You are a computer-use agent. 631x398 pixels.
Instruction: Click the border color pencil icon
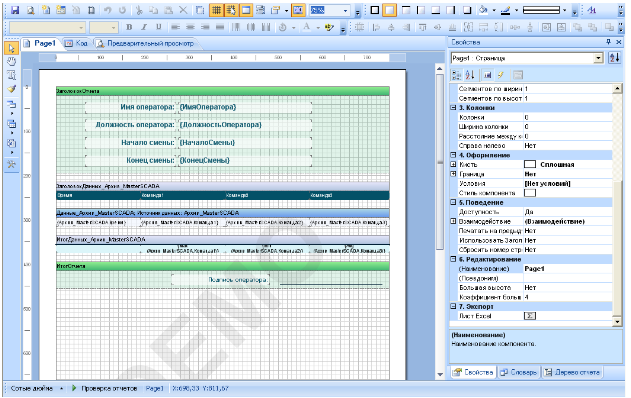(x=506, y=10)
